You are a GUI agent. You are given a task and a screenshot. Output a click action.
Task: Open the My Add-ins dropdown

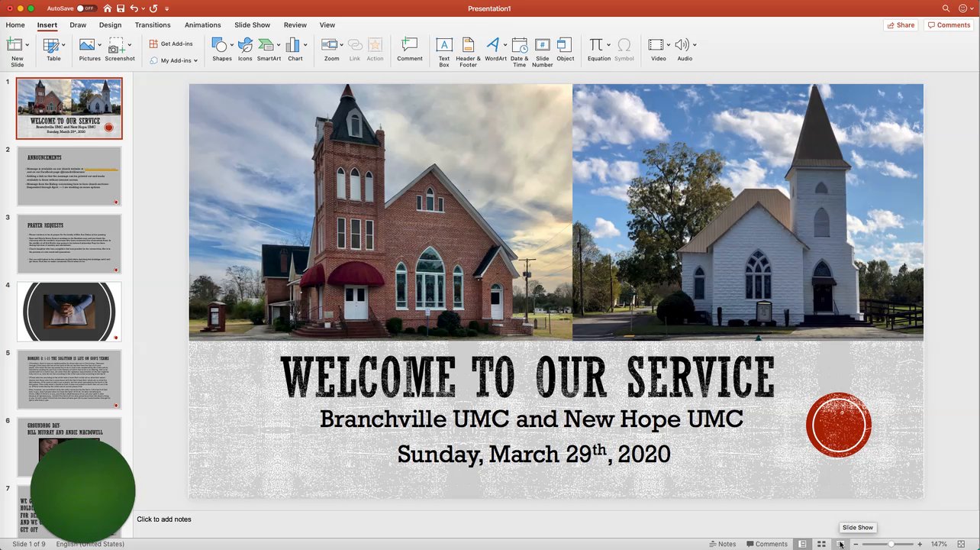point(173,60)
